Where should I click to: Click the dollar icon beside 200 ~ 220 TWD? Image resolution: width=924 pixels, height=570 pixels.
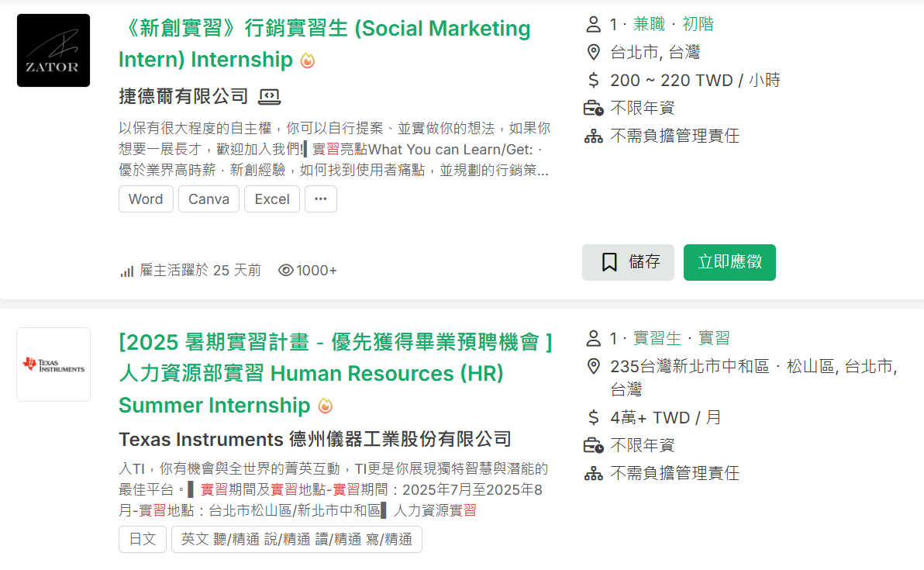pyautogui.click(x=594, y=80)
